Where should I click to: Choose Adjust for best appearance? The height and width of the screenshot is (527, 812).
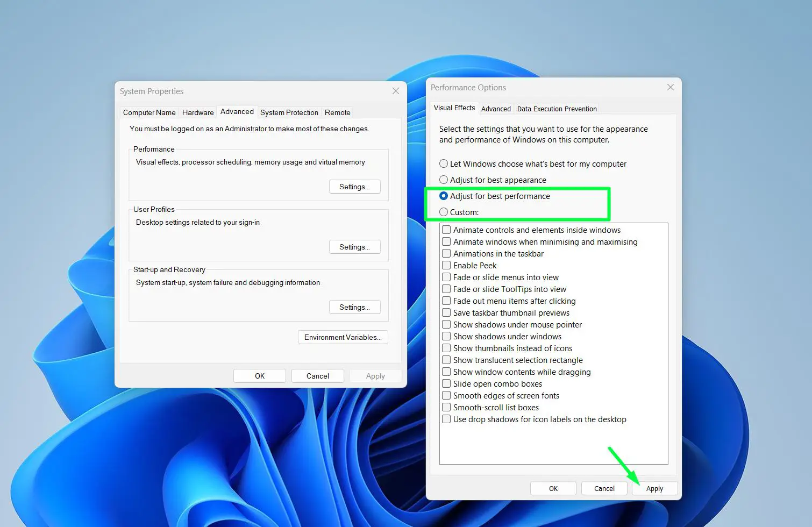pos(443,180)
